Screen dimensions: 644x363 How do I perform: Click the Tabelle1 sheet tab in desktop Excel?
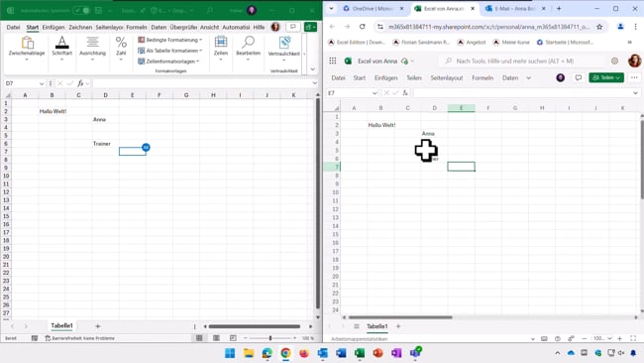pos(61,325)
